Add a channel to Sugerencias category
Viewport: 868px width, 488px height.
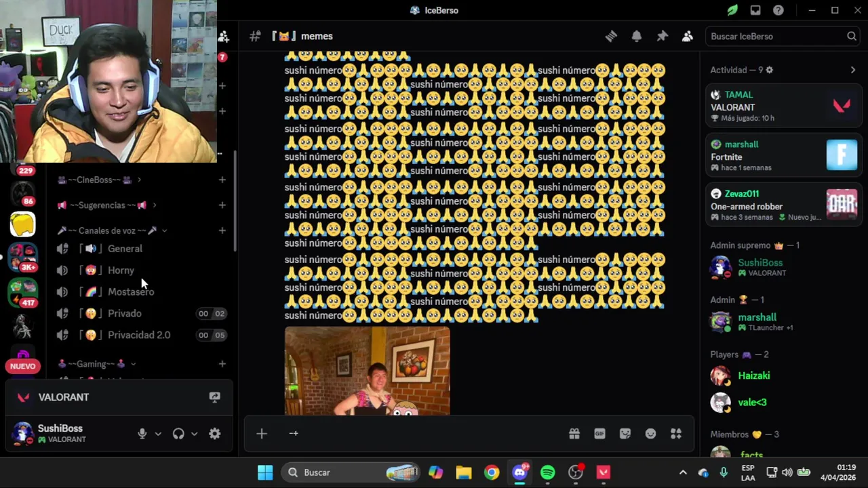pyautogui.click(x=222, y=205)
